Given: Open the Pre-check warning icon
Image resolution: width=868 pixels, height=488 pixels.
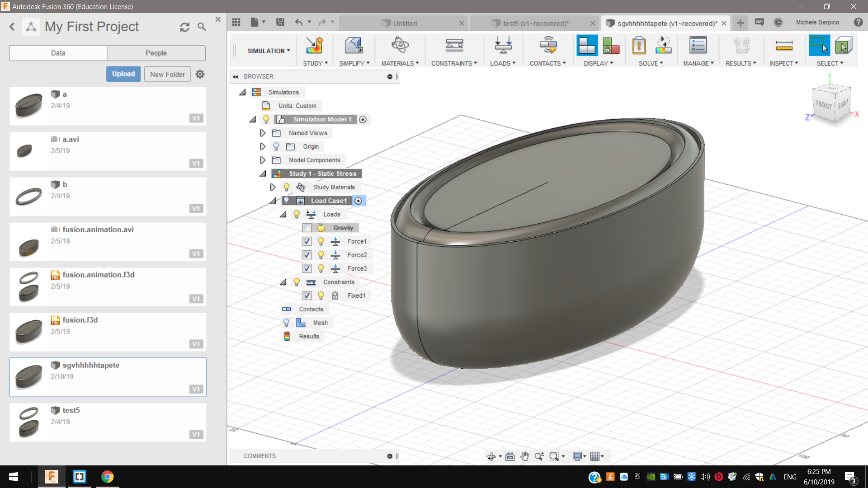Looking at the screenshot, I should pyautogui.click(x=639, y=46).
